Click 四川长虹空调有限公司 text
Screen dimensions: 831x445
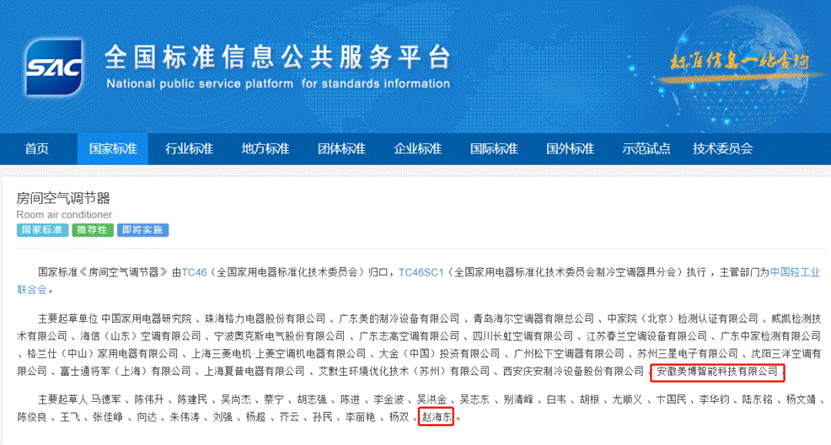523,336
